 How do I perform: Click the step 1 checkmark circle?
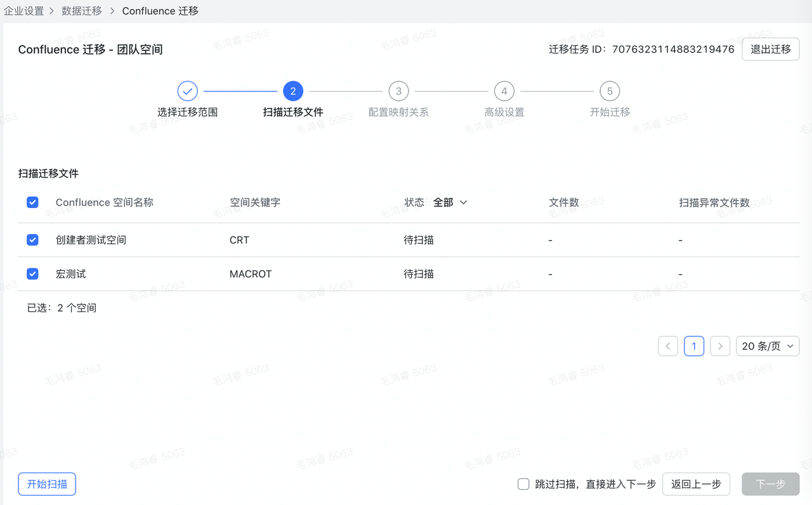187,91
